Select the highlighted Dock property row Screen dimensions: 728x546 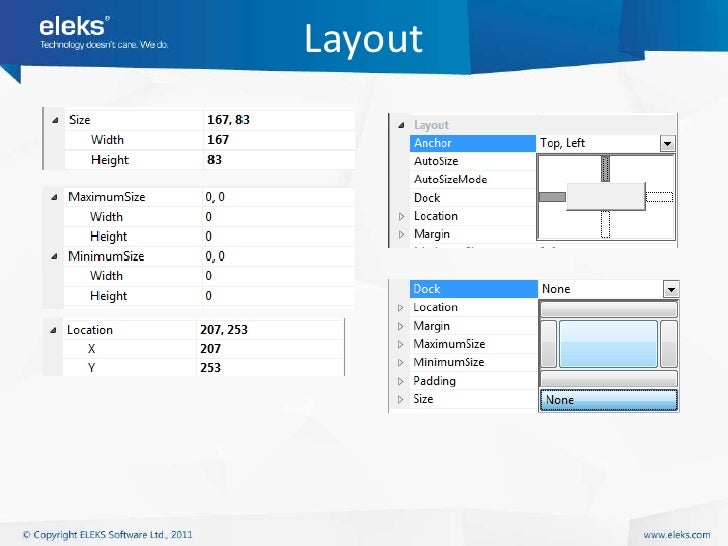click(474, 289)
